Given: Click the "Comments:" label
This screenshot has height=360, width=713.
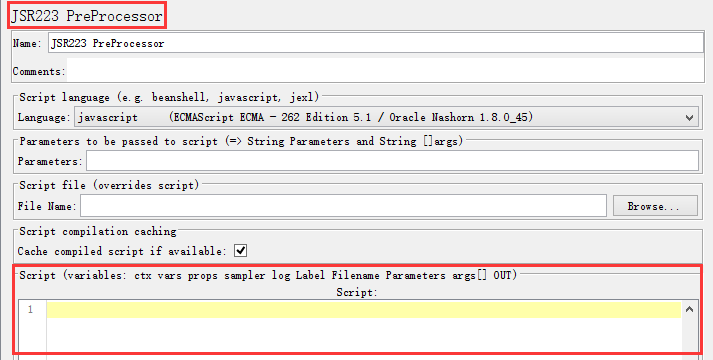Looking at the screenshot, I should (x=39, y=71).
